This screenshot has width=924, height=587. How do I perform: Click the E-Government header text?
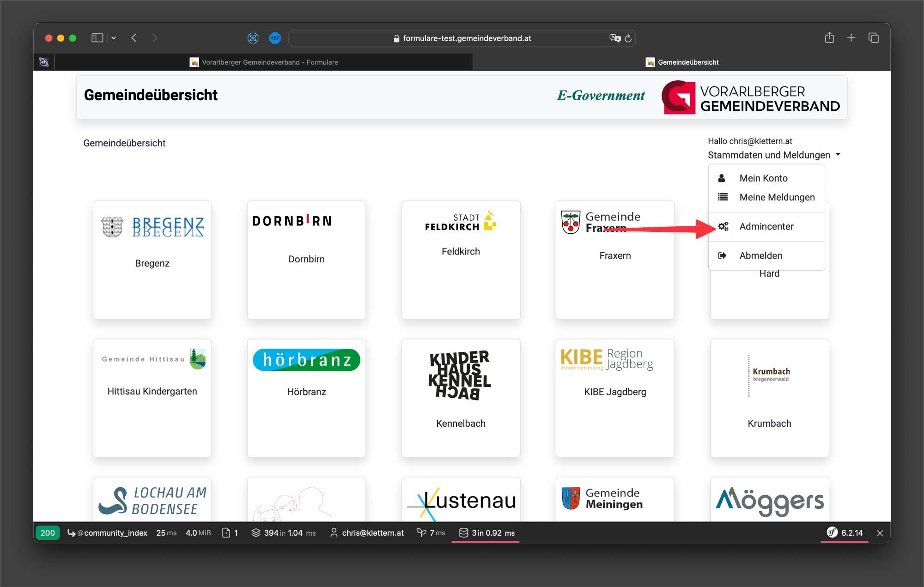coord(601,96)
